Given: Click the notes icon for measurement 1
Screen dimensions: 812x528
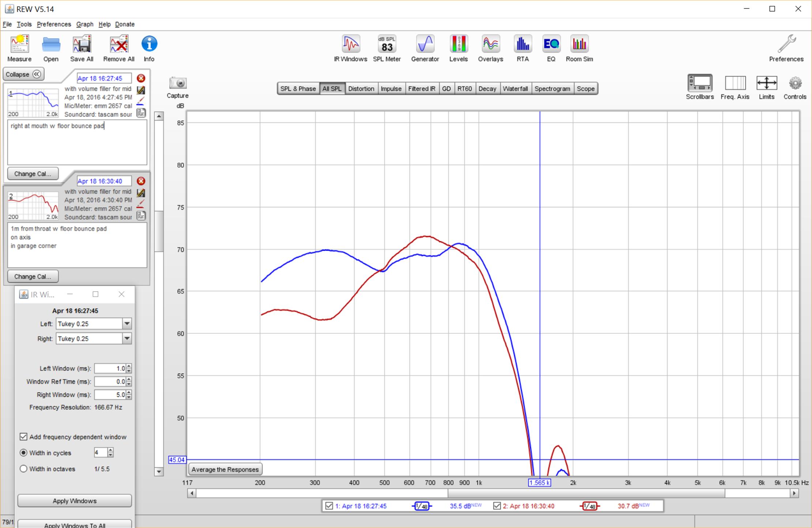Looking at the screenshot, I should click(x=141, y=113).
